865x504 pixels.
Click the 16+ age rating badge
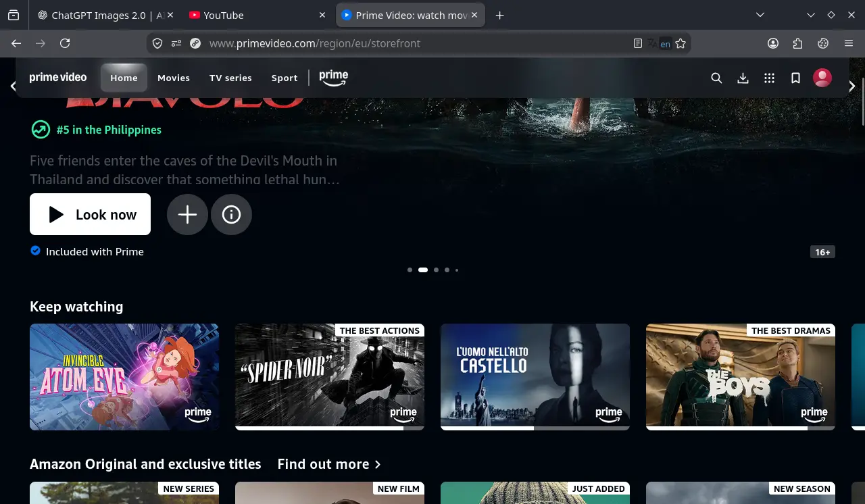[x=822, y=252]
